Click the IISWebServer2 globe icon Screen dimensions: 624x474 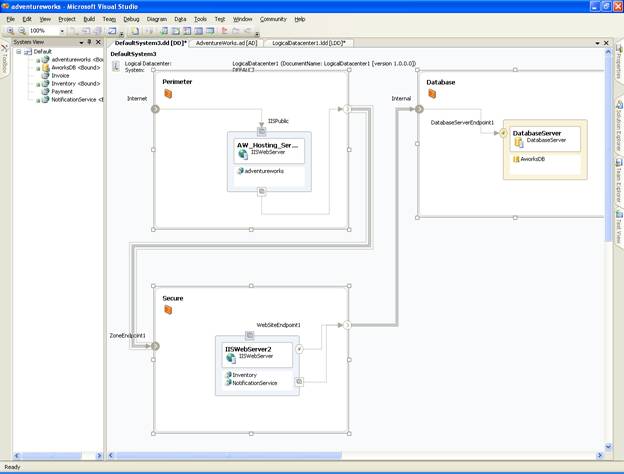coord(231,358)
